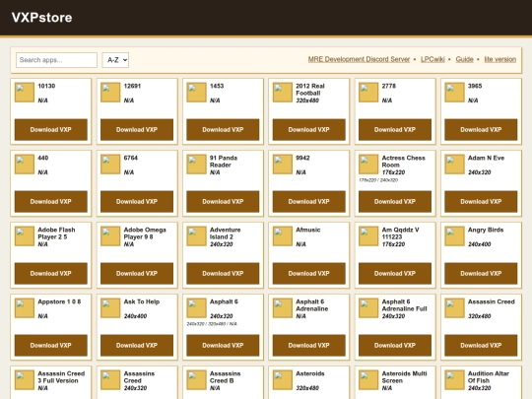Click the 1453 app icon thumbnail
532x399 pixels.
click(x=196, y=93)
